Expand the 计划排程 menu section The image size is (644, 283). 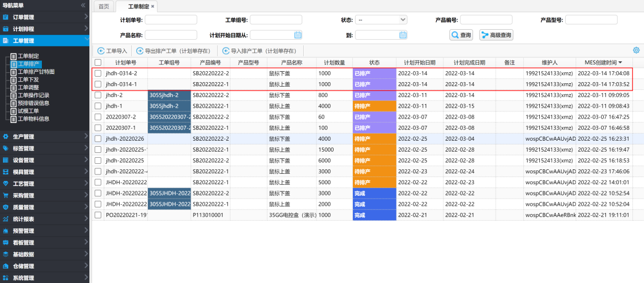pyautogui.click(x=86, y=29)
